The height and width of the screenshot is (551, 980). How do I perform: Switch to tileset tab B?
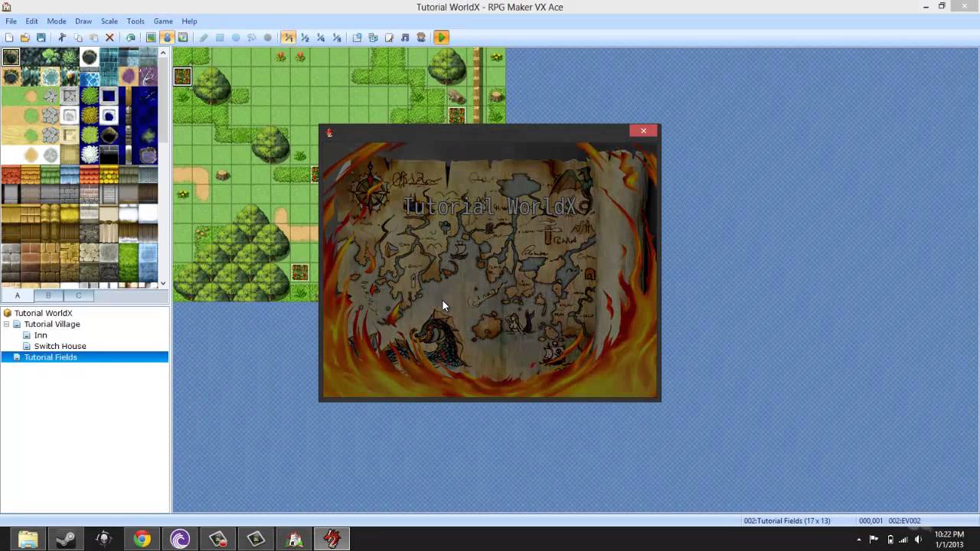47,295
